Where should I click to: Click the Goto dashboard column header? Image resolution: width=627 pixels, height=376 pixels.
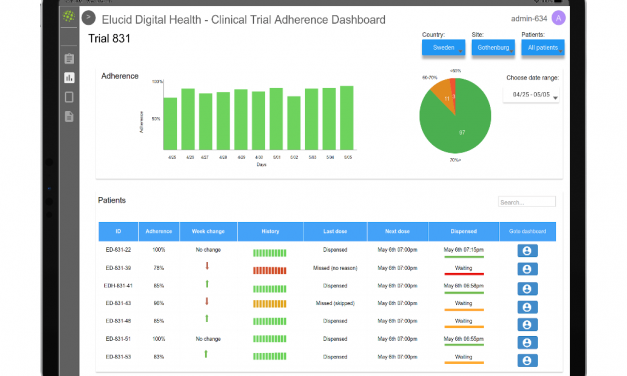(527, 232)
